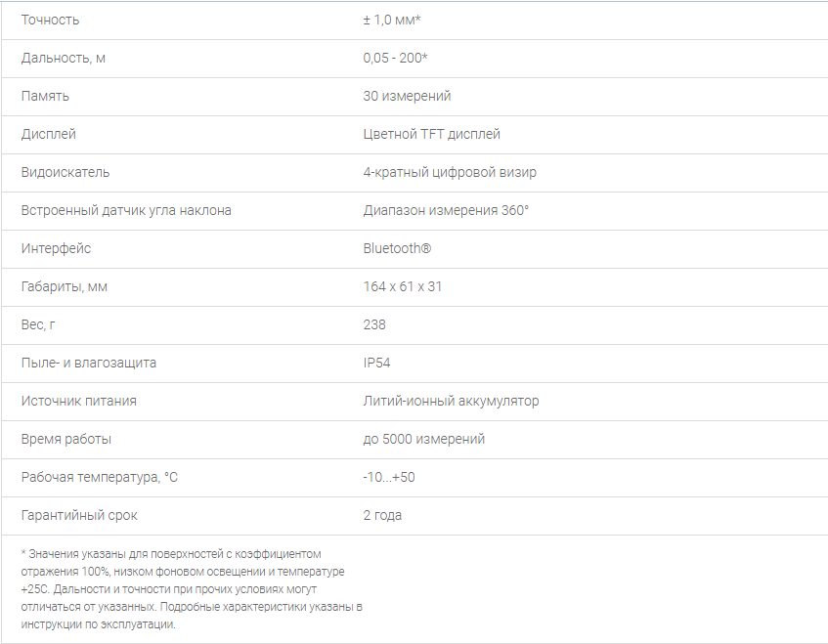Viewport: 828px width, 644px height.
Task: Select '4-кратный цифровой визир' text
Action: pyautogui.click(x=450, y=172)
